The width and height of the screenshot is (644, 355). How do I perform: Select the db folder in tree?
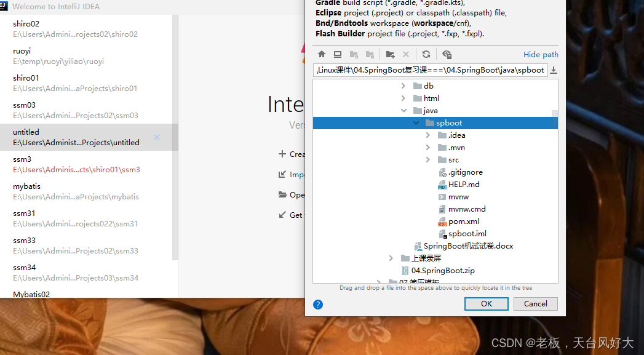[x=428, y=86]
